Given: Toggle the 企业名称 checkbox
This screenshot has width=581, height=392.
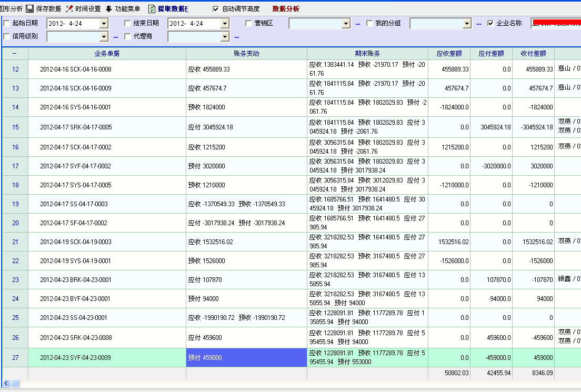Looking at the screenshot, I should click(490, 23).
